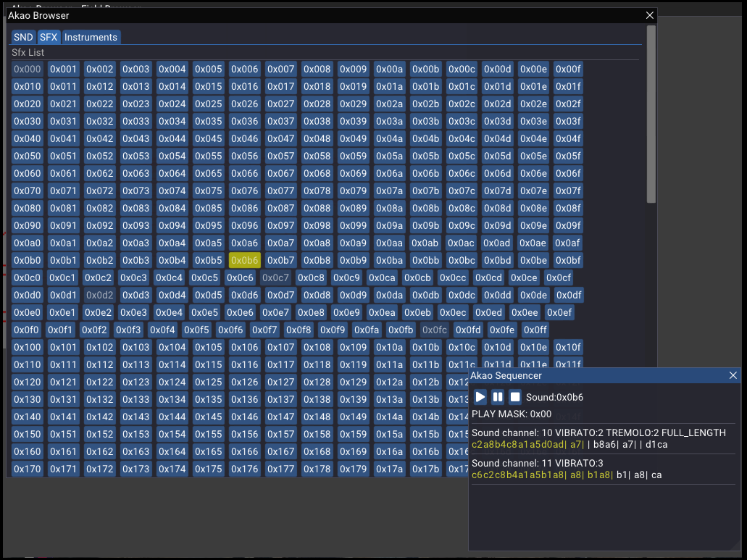This screenshot has width=747, height=560.
Task: Choose sound effect 0x001
Action: [x=63, y=69]
